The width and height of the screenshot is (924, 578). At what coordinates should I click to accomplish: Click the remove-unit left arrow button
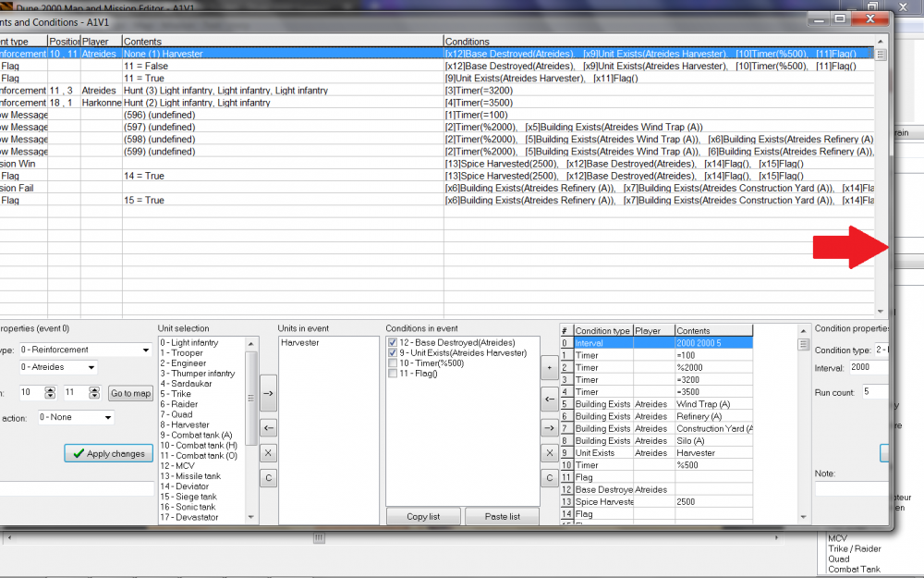tap(268, 428)
